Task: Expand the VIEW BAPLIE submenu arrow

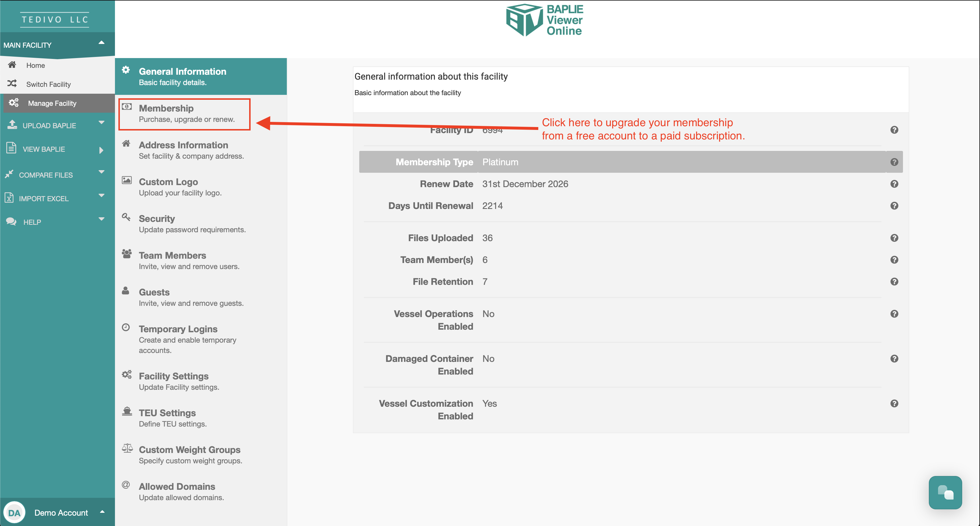Action: 101,150
